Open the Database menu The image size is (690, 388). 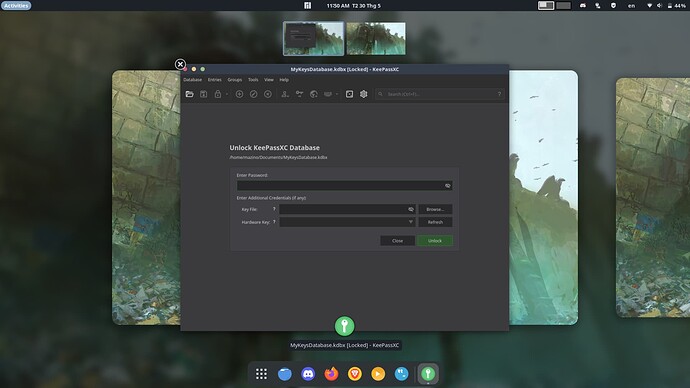click(x=193, y=80)
